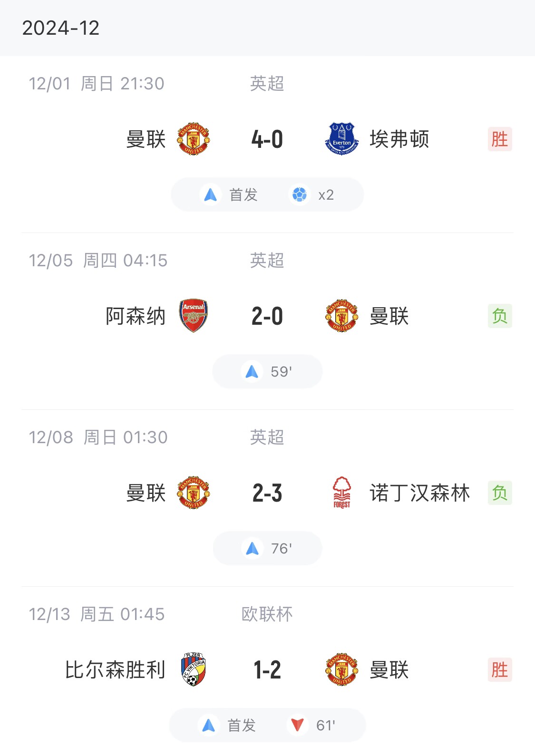This screenshot has height=756, width=535.
Task: Click the Nottingham Forest club crest
Action: click(341, 493)
